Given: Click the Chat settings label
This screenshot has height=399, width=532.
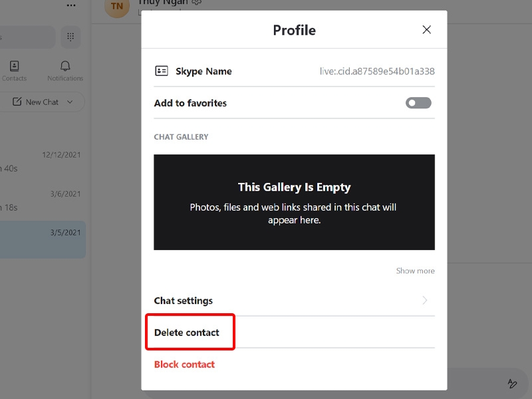Looking at the screenshot, I should 184,301.
